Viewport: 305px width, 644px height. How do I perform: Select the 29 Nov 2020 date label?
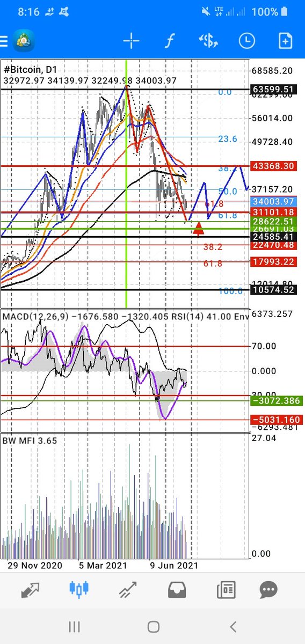point(34,566)
